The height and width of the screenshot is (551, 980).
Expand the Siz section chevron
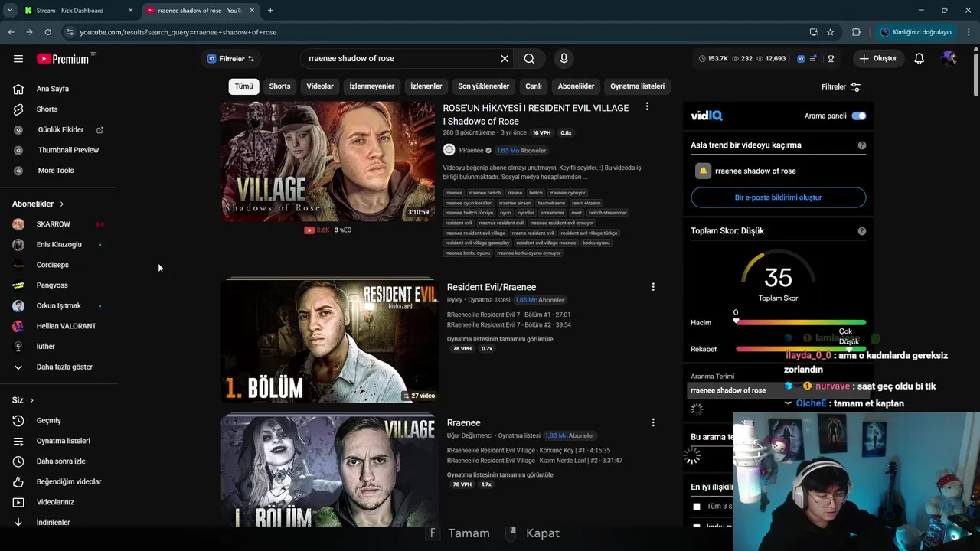[31, 400]
